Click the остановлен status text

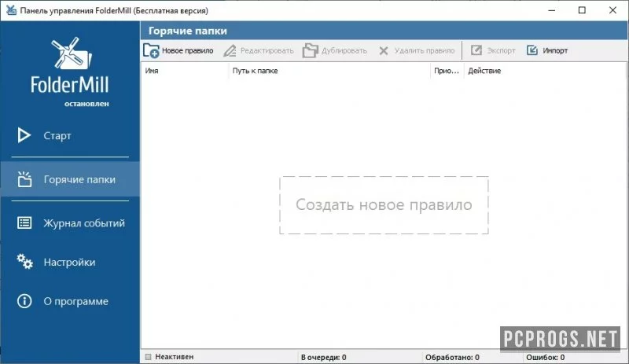[x=86, y=104]
